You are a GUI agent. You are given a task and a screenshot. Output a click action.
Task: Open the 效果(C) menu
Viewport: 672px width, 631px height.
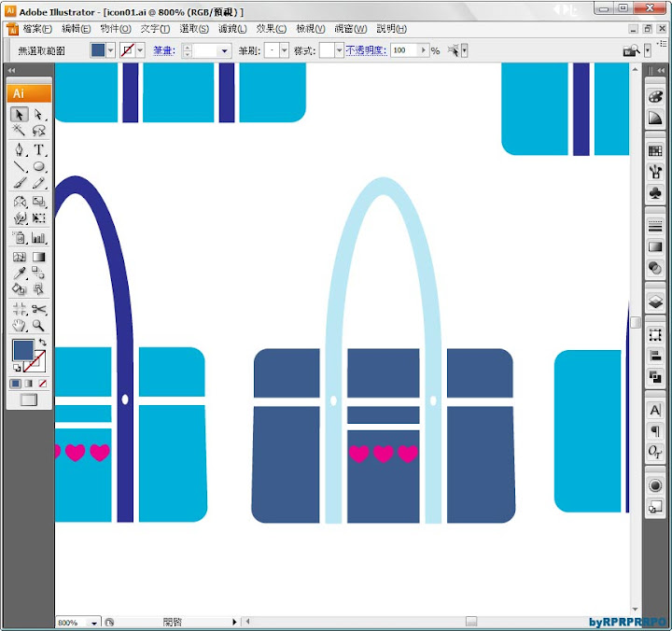tap(272, 29)
